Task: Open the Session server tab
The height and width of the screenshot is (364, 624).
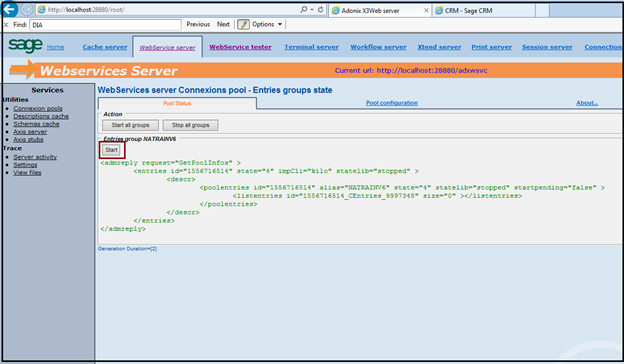Action: tap(547, 47)
